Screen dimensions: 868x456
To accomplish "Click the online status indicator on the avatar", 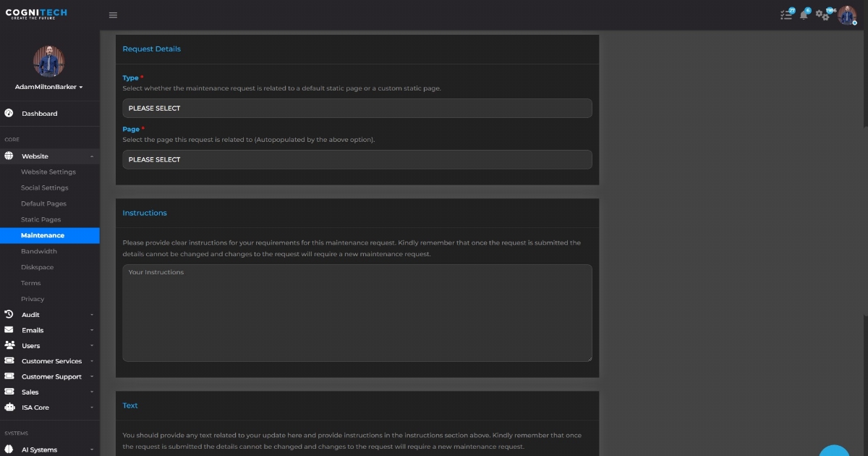I will tap(854, 22).
